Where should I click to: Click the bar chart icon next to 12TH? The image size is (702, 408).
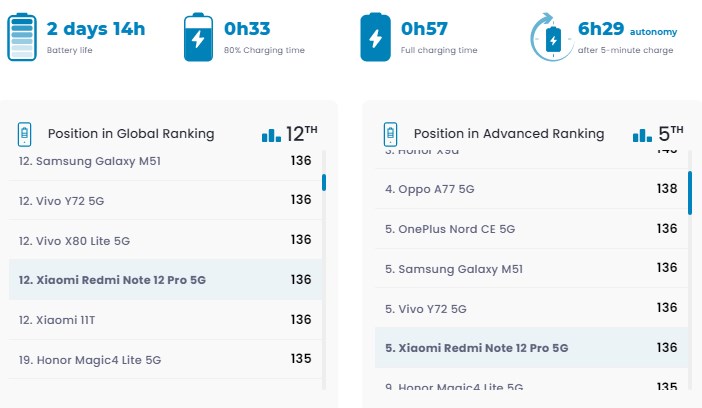coord(271,134)
